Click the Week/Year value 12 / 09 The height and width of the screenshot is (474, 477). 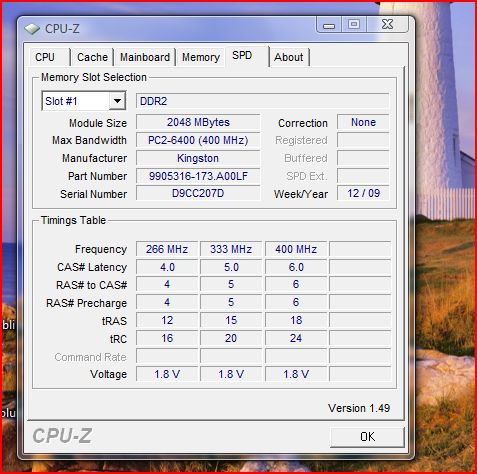point(363,193)
